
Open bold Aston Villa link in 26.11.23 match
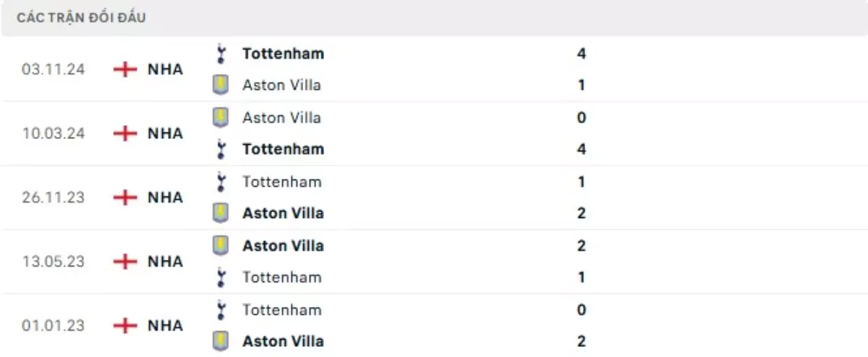coord(283,213)
